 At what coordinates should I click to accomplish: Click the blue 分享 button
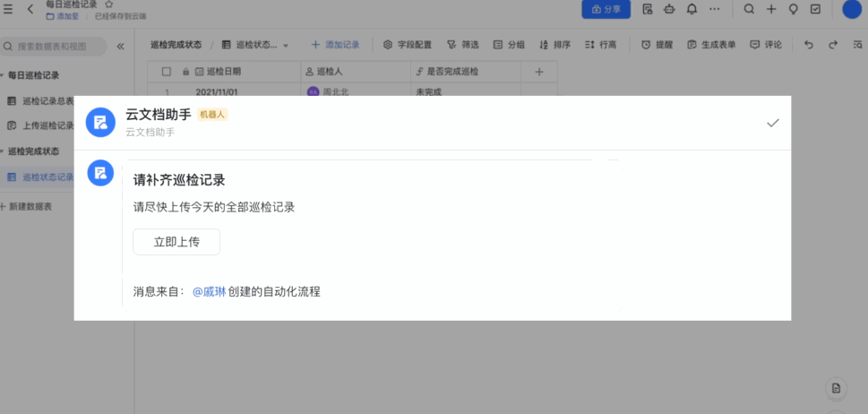(606, 9)
